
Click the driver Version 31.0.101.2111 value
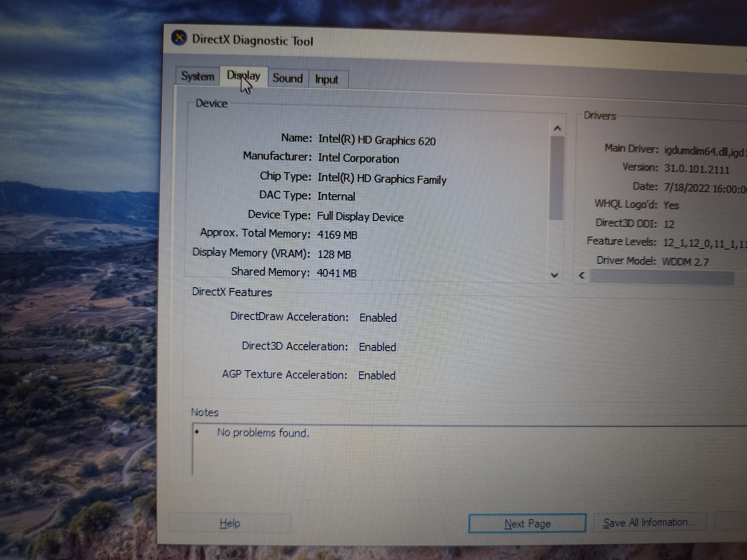pyautogui.click(x=696, y=169)
